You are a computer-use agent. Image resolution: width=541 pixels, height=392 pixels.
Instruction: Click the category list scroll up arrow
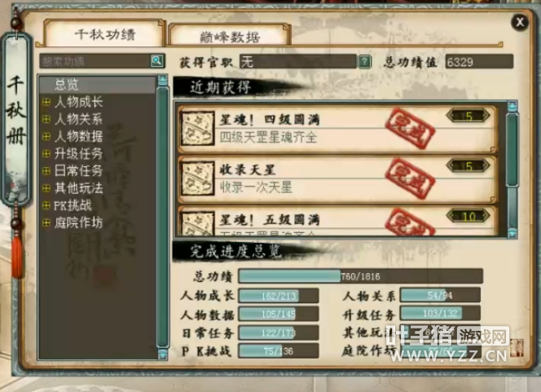(162, 80)
